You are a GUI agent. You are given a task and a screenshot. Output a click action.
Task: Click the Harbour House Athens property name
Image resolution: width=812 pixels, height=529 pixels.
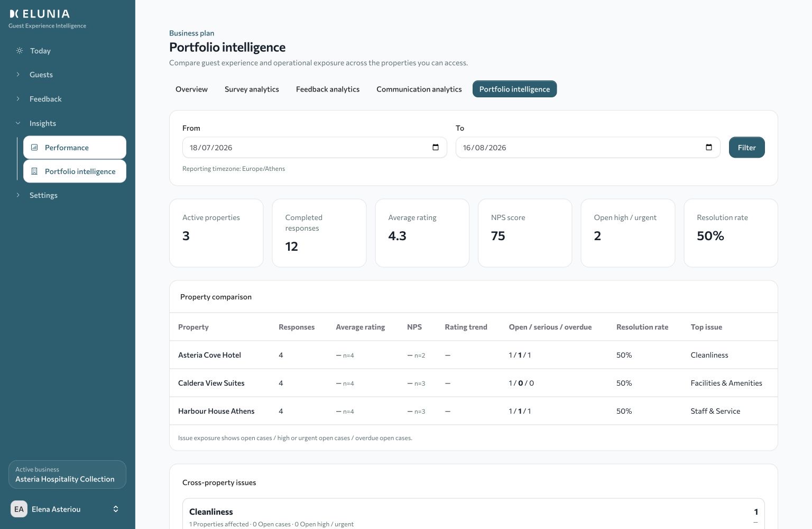click(x=216, y=411)
